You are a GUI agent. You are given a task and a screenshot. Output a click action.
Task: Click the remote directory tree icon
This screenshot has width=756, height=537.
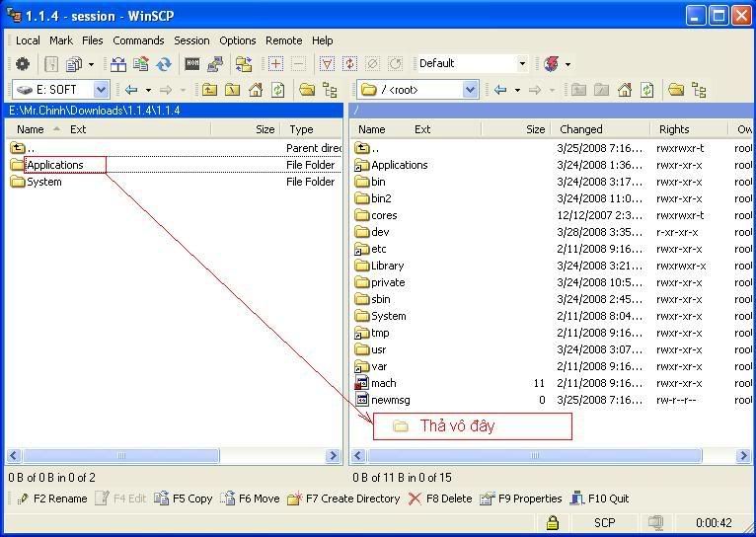pyautogui.click(x=699, y=90)
